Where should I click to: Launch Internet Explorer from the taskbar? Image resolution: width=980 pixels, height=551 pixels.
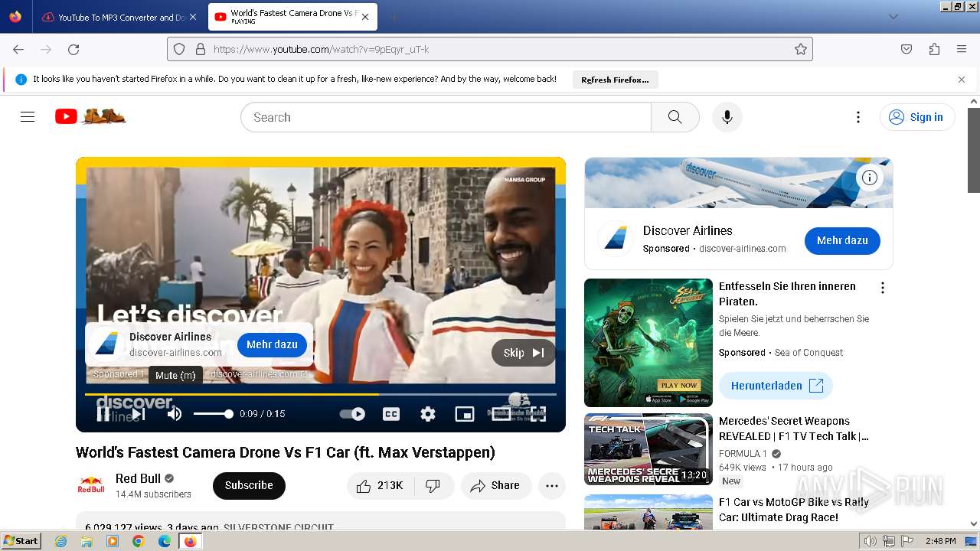point(60,541)
